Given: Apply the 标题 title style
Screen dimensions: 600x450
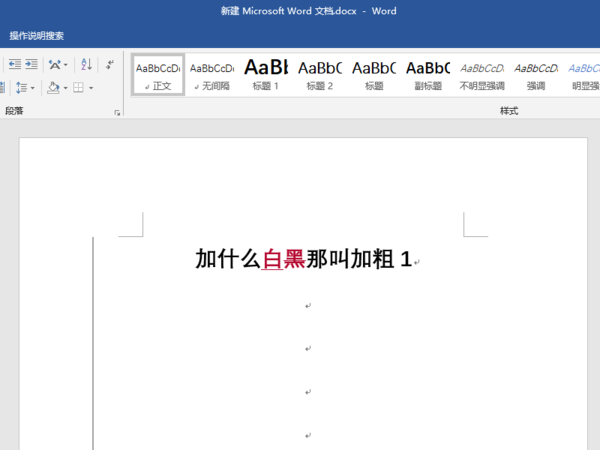Looking at the screenshot, I should click(374, 75).
